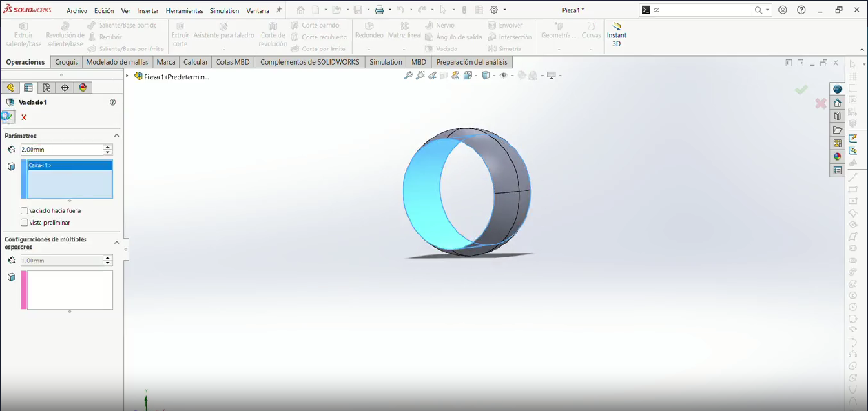Viewport: 868px width, 411px height.
Task: Open the DimXpertManager tab
Action: 65,88
